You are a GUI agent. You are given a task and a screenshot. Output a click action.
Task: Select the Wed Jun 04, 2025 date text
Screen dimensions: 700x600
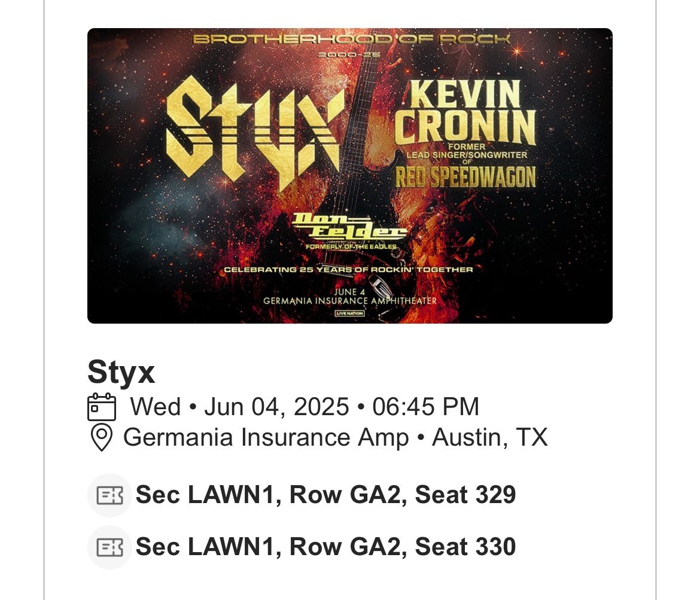305,407
